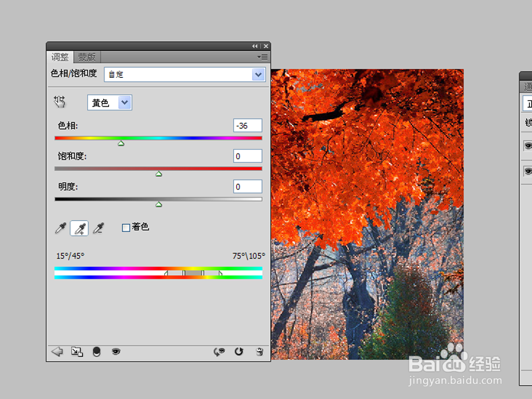Enable the 着色 colorize checkbox
The width and height of the screenshot is (532, 399).
click(126, 227)
